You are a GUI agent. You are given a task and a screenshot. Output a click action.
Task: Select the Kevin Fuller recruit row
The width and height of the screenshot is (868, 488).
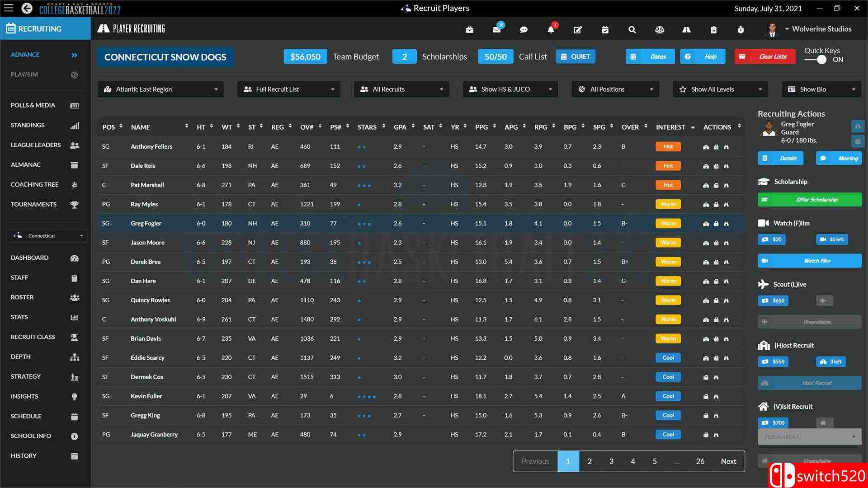[146, 396]
